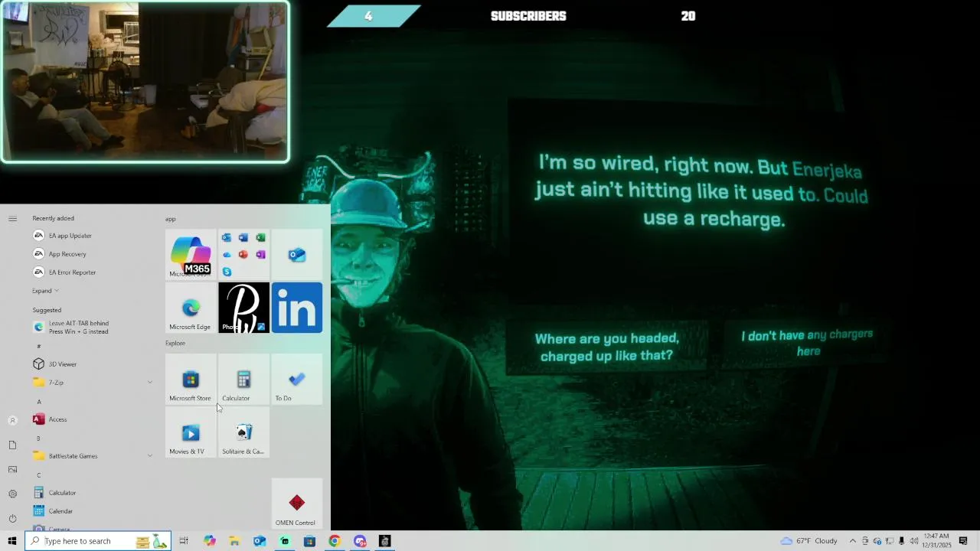Open Calendar from the app list
Viewport: 980px width, 551px height.
(92, 511)
